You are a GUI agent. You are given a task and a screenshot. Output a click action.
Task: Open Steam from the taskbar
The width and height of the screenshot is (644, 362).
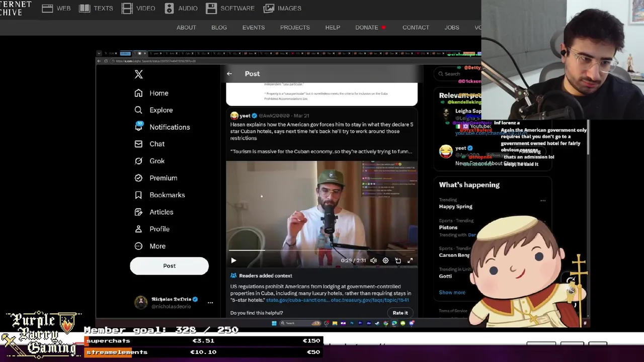coord(377,323)
